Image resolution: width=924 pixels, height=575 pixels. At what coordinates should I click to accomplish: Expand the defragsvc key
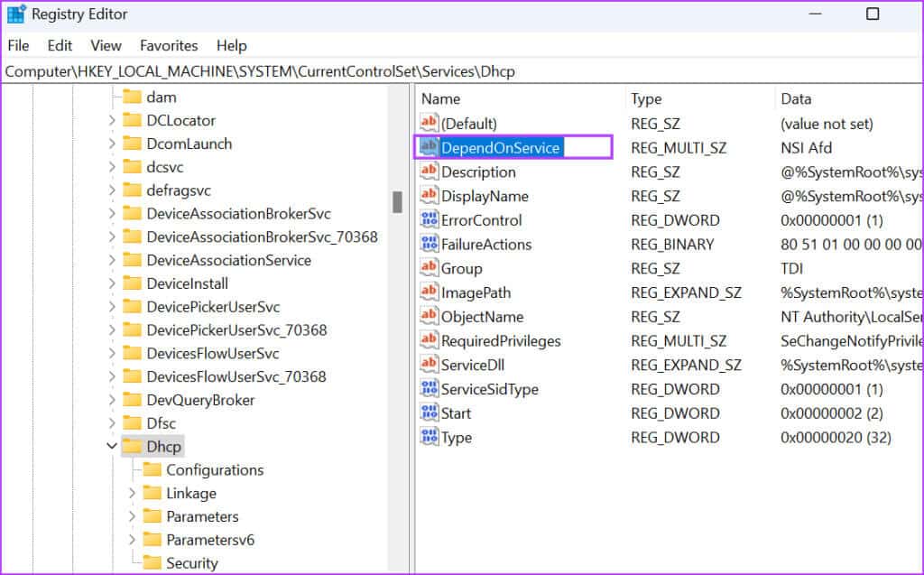point(112,190)
